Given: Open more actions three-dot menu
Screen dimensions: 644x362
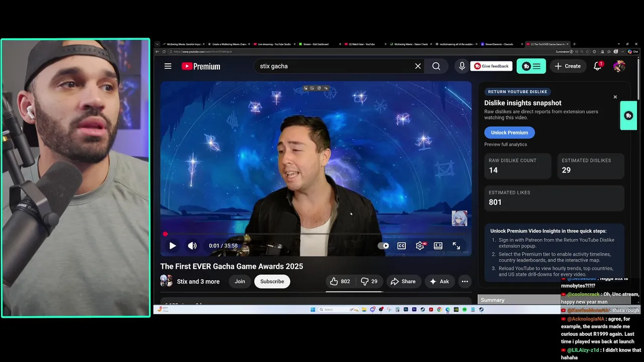Looking at the screenshot, I should click(x=465, y=282).
